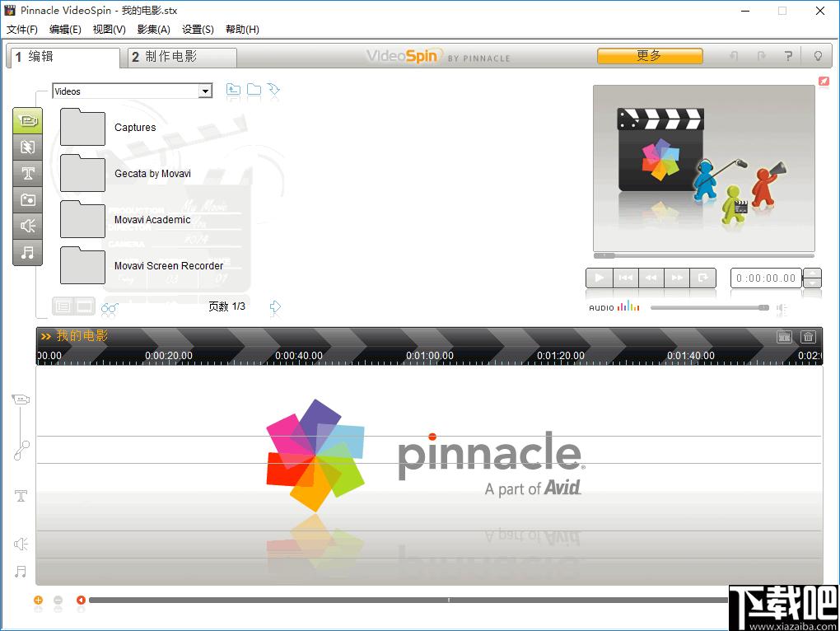The image size is (840, 631).
Task: Click the 0:01:00.00 timeline ruler mark
Action: (430, 356)
